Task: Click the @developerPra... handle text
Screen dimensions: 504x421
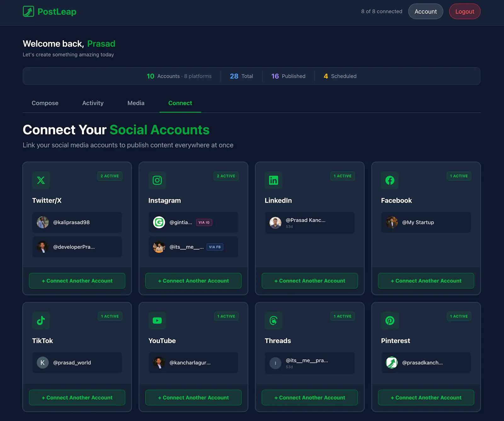Action: 74,247
